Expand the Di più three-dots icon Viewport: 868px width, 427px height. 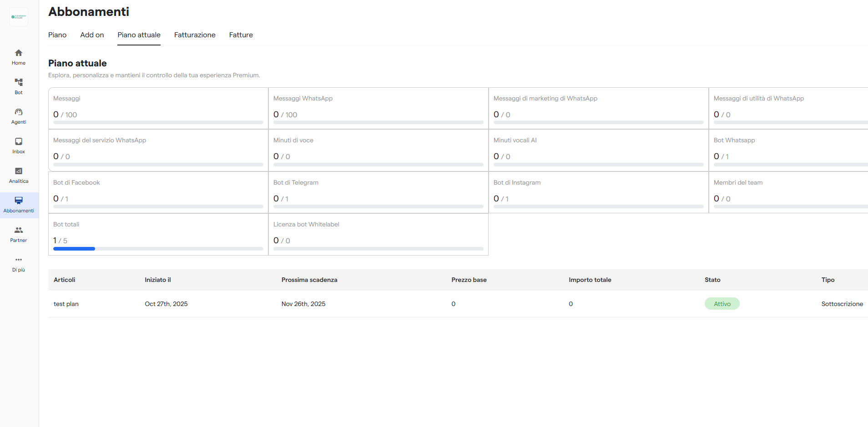[x=19, y=260]
